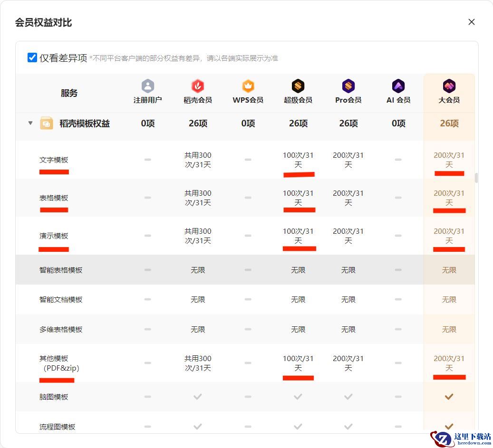Click the 服务 column header

click(x=69, y=93)
